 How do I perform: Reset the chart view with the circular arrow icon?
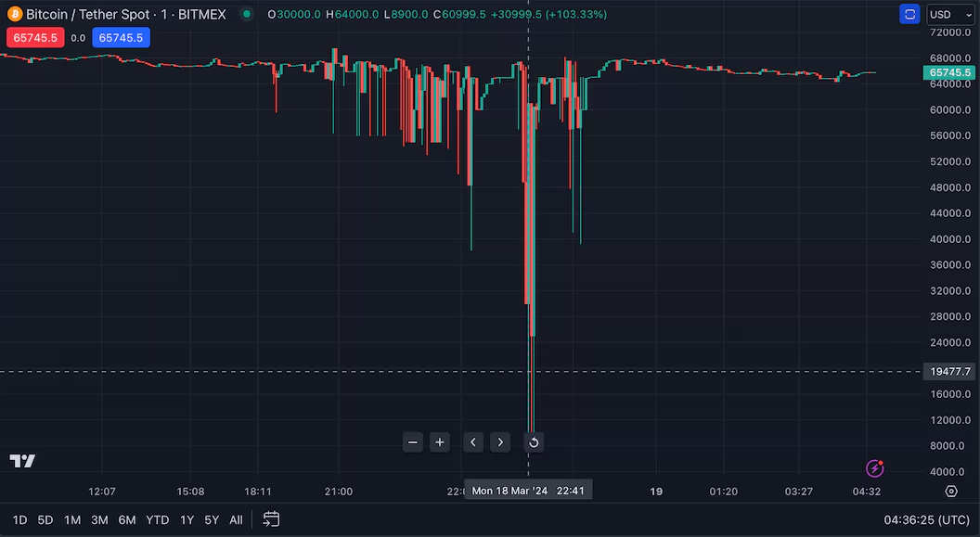[534, 442]
